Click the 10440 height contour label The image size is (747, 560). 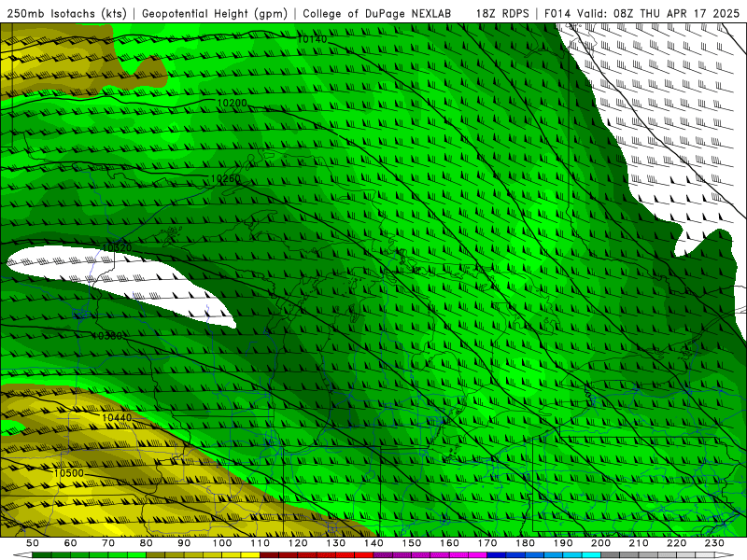[x=117, y=417]
